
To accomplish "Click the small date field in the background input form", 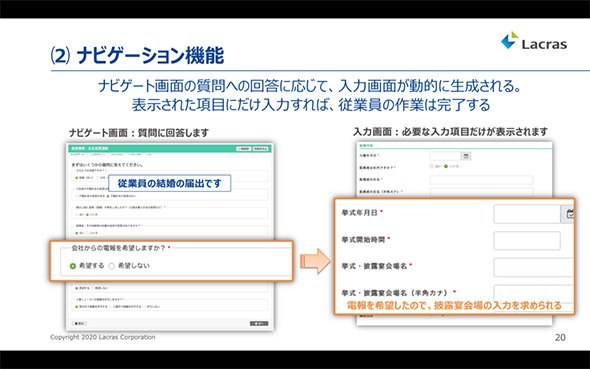I will tap(446, 156).
